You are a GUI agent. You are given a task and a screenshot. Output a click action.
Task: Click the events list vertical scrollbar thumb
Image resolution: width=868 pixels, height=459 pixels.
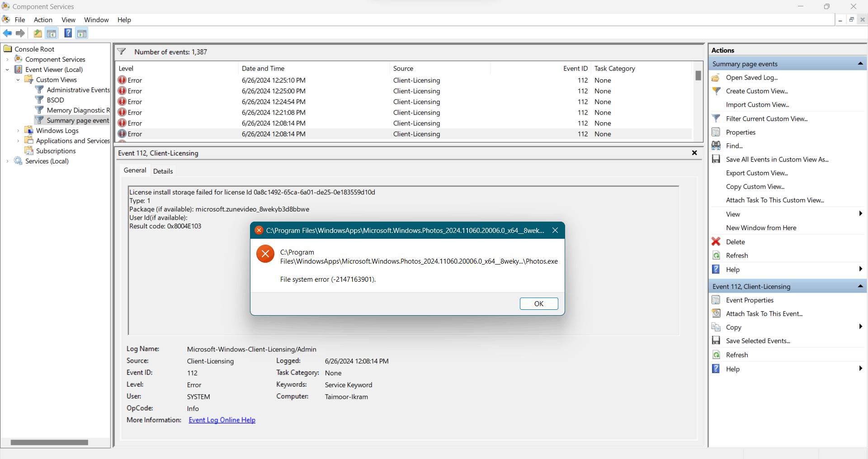pos(698,76)
